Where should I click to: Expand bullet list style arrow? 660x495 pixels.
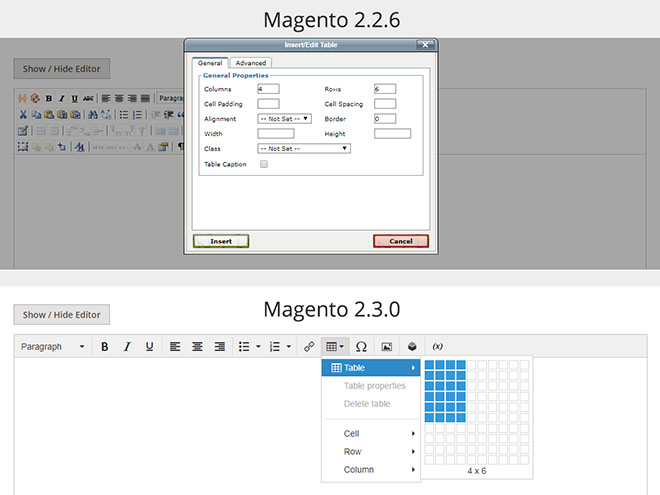click(258, 346)
